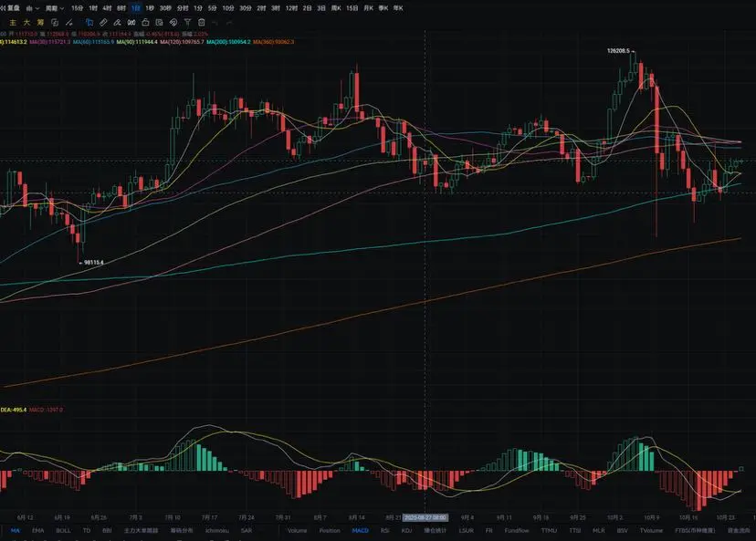Click the 126208.5 high price label
This screenshot has height=541, width=756.
(619, 50)
